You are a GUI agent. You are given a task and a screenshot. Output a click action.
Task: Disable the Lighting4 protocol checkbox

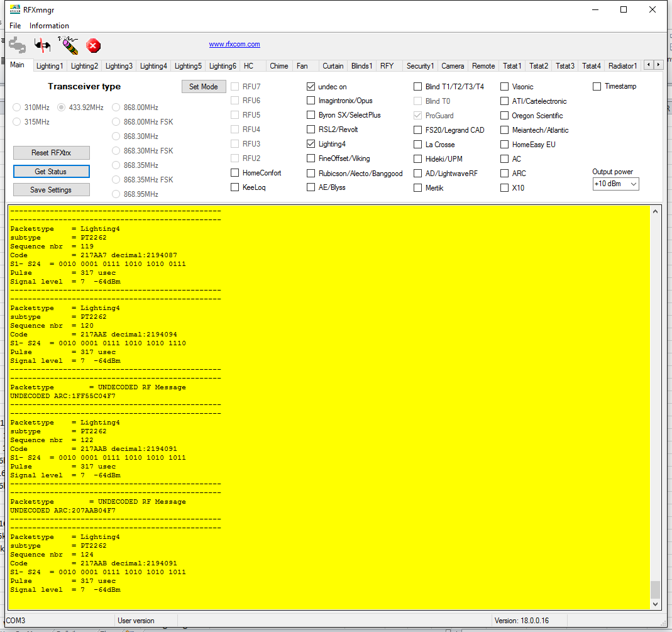click(x=311, y=144)
